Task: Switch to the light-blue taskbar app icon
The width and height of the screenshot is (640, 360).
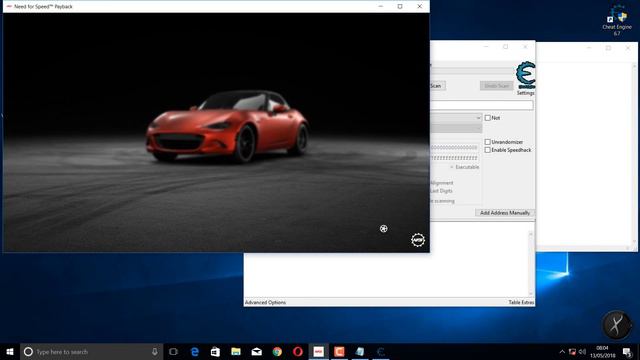Action: tap(360, 351)
